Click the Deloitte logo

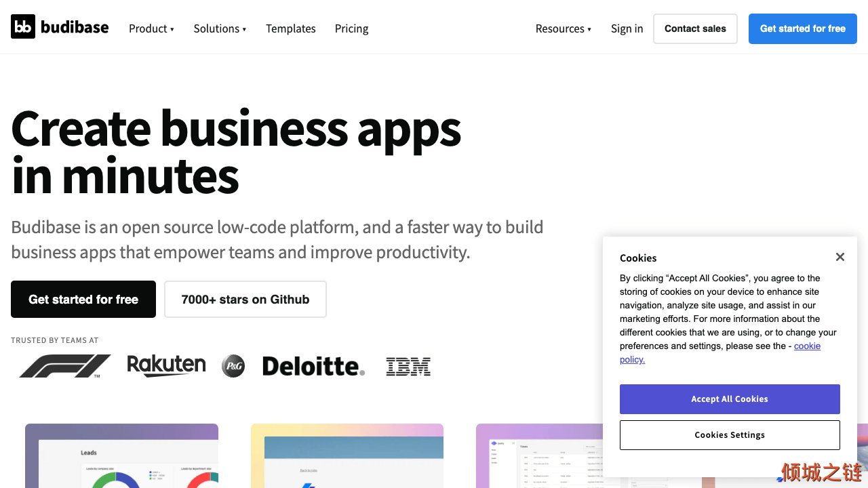[313, 366]
